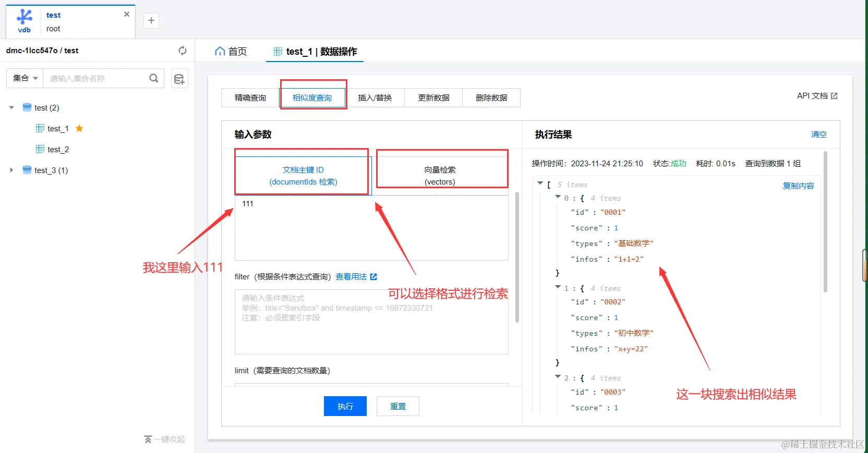Click 复制内容 to copy results

tap(798, 186)
